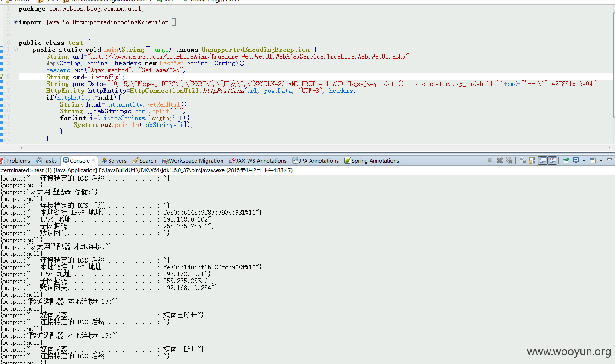Click the terminated test launch description
Screen dimensions: 615x364
pos(146,170)
